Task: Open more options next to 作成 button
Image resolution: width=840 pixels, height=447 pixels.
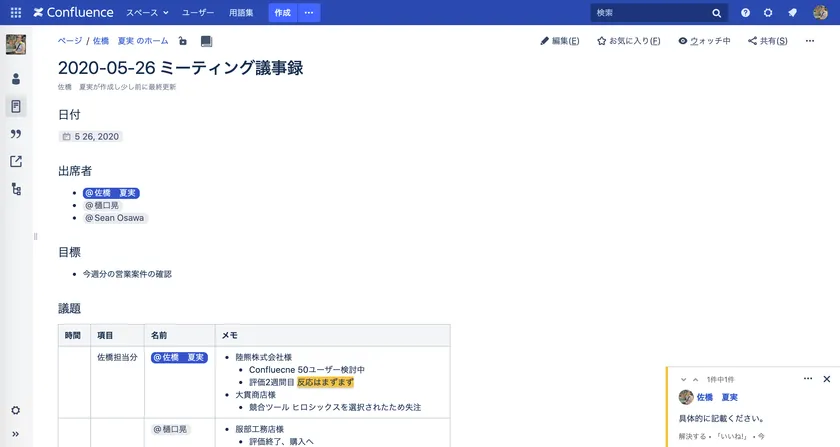Action: coord(309,13)
